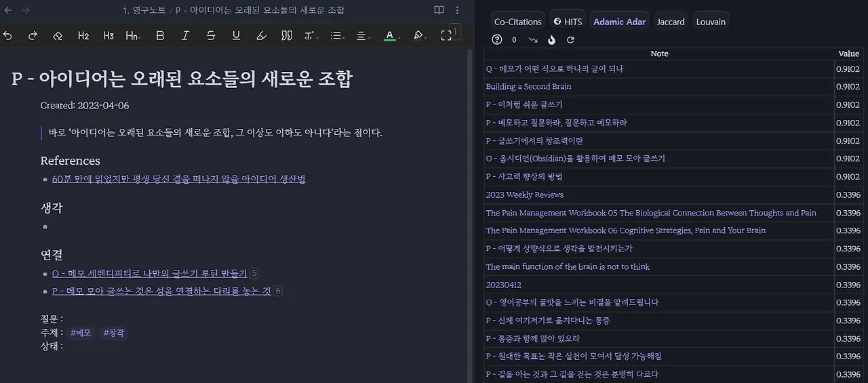
Task: Refresh the analysis results
Action: [x=570, y=40]
